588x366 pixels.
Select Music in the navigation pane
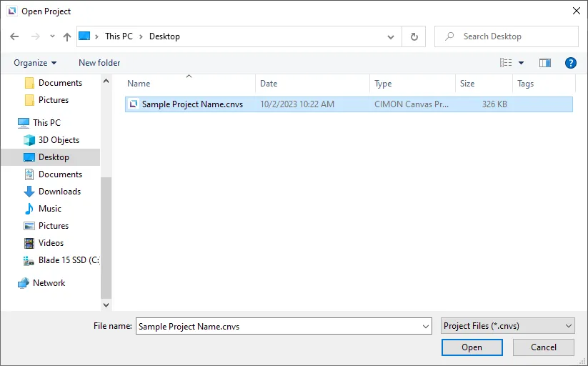(x=50, y=209)
